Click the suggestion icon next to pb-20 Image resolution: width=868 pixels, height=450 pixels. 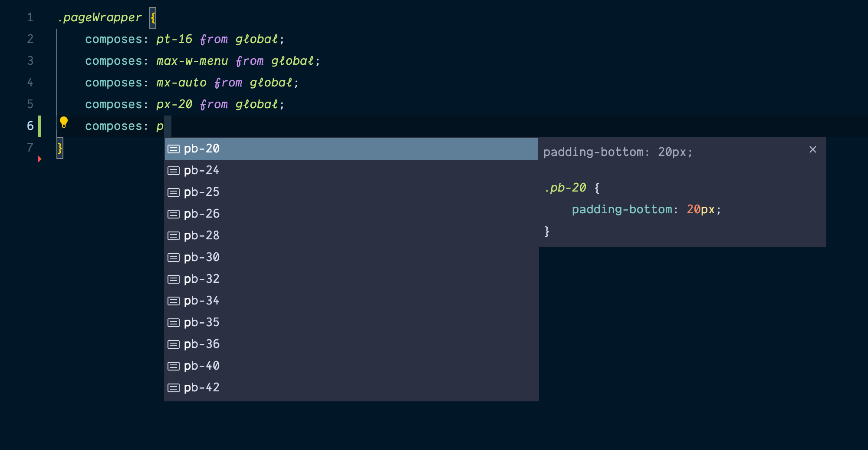click(x=174, y=149)
